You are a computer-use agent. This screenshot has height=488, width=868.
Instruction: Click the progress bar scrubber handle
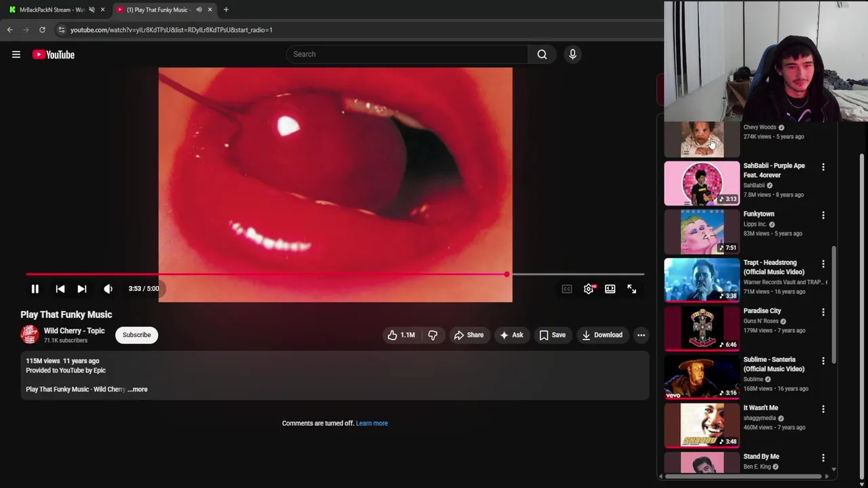(507, 274)
